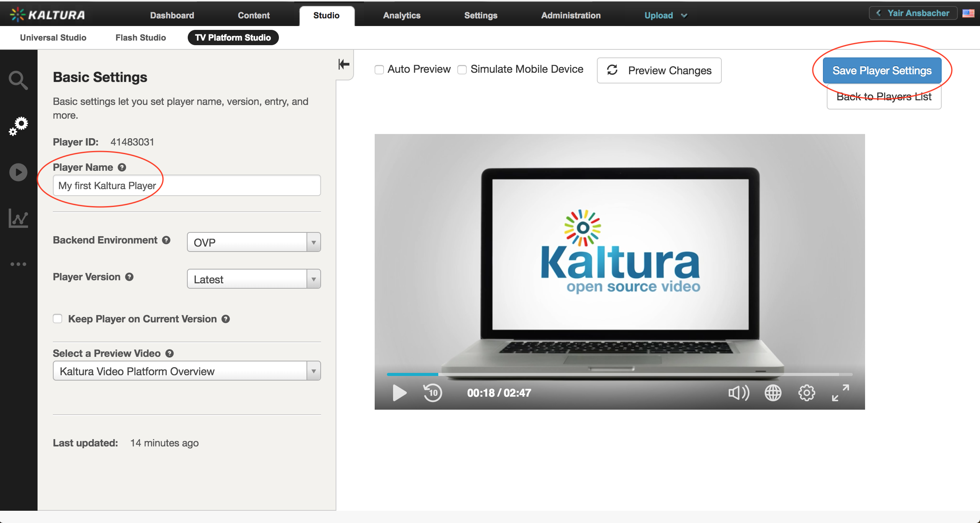Go to the Settings tab

tap(481, 15)
